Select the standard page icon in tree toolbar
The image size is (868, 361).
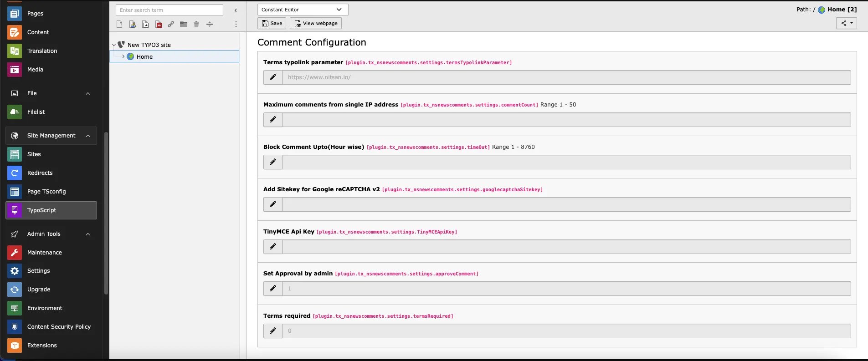point(119,24)
